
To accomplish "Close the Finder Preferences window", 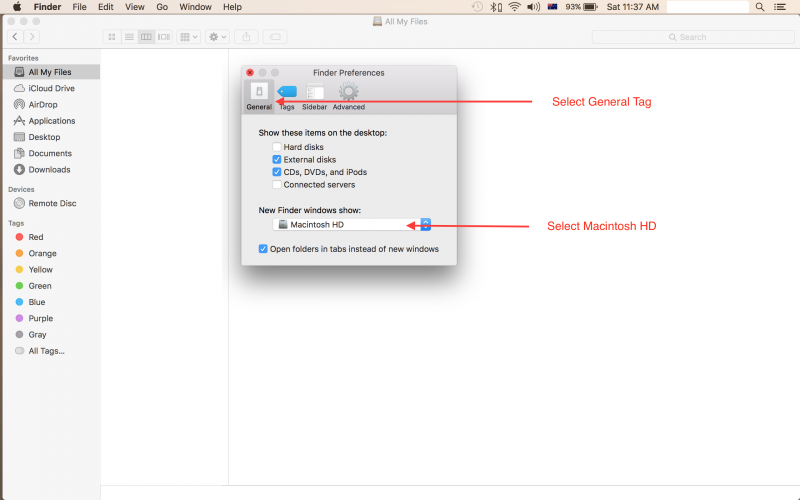I will click(250, 72).
